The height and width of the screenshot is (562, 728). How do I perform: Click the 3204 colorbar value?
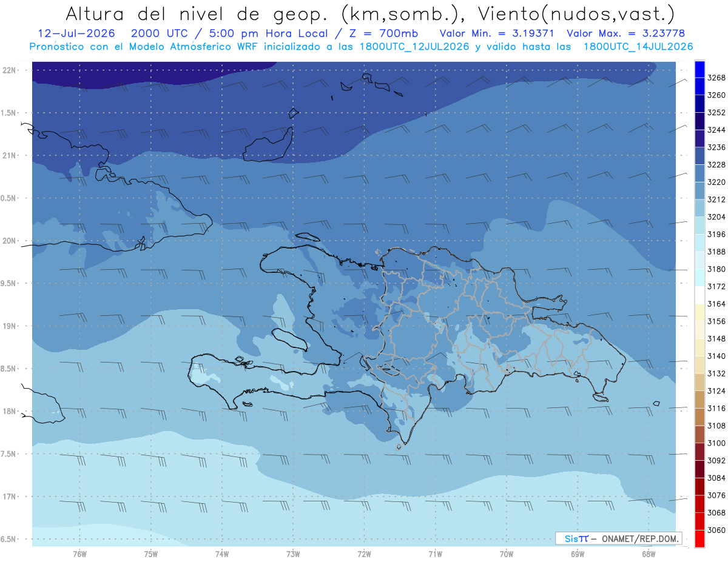pos(716,217)
